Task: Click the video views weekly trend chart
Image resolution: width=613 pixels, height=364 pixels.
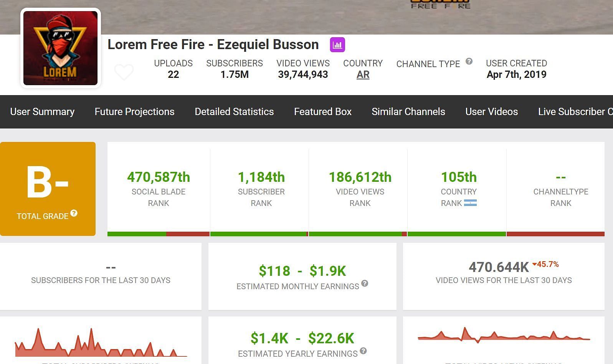Action: (504, 335)
